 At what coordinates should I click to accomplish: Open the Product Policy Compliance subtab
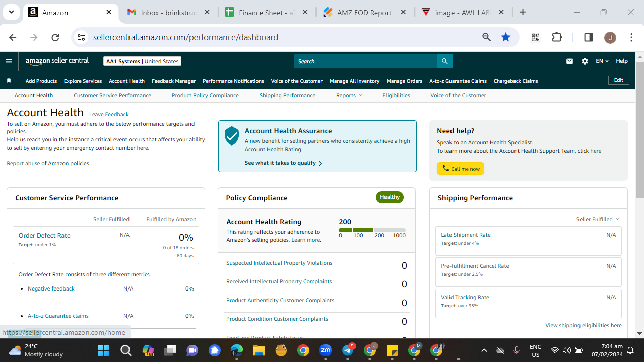click(x=205, y=95)
